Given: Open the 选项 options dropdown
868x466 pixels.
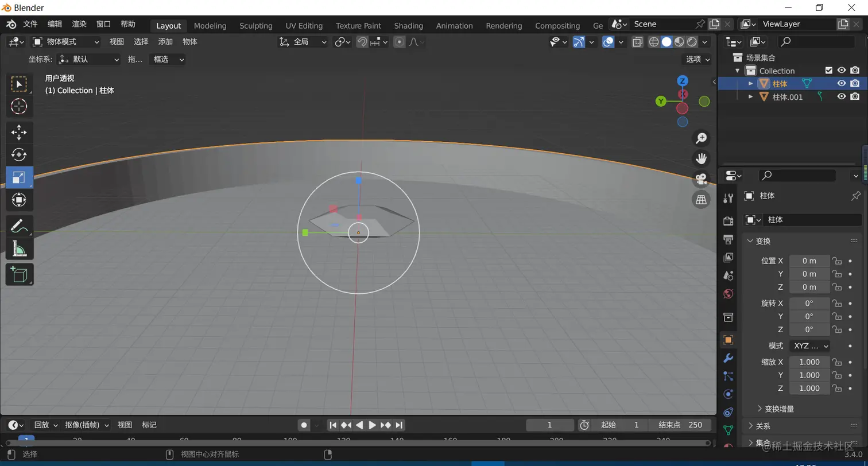Looking at the screenshot, I should (x=697, y=59).
